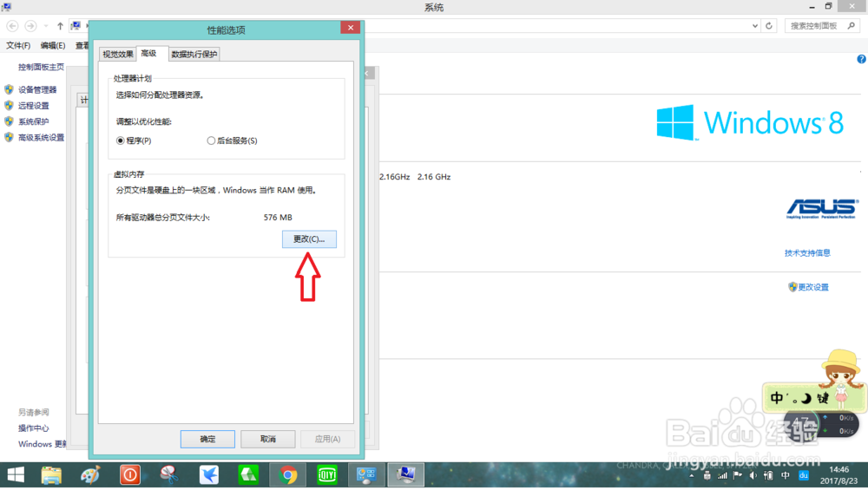The height and width of the screenshot is (490, 868).
Task: Open the recent locations dropdown arrow
Action: tap(46, 26)
